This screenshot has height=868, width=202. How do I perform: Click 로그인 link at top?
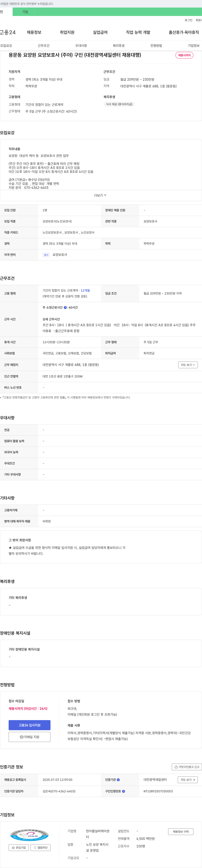pyautogui.click(x=189, y=20)
